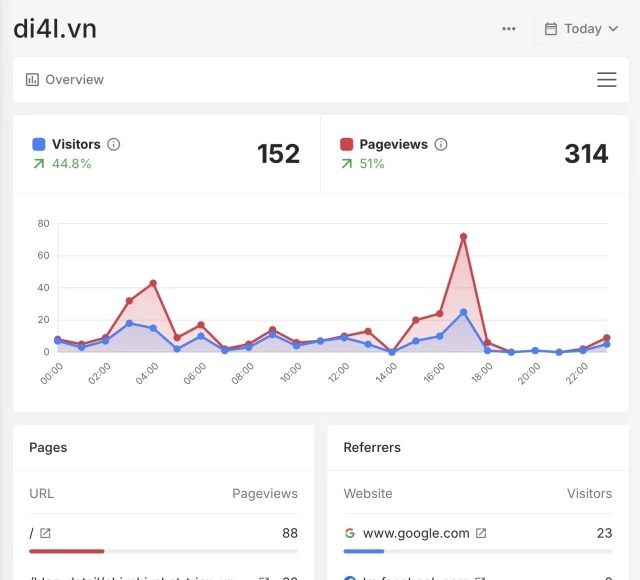Open the three-dots more options menu
This screenshot has height=580, width=640.
click(509, 29)
